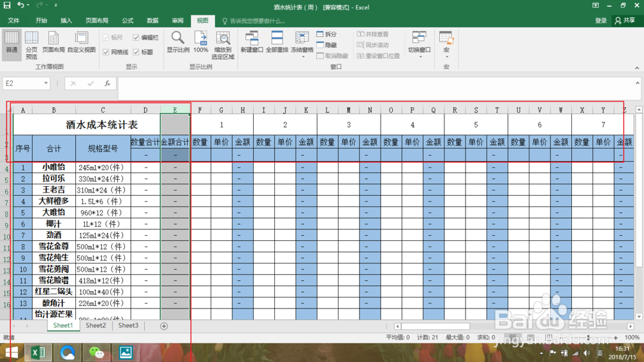Image resolution: width=644 pixels, height=362 pixels.
Task: Open the Windows Start menu
Action: (x=12, y=352)
